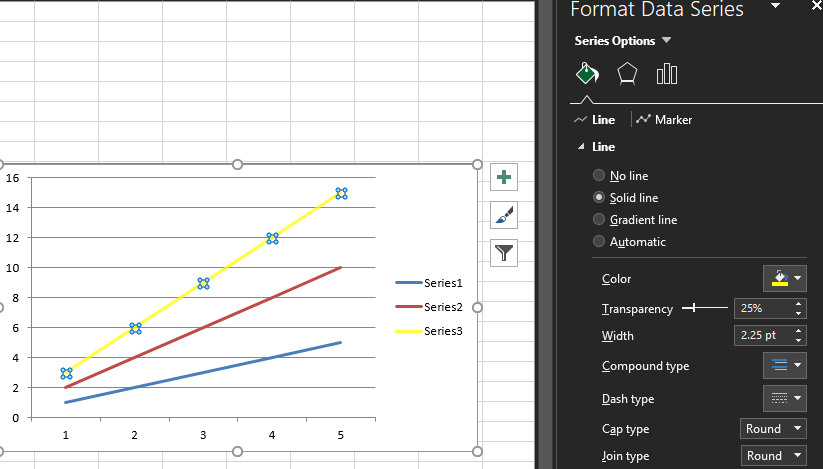
Task: Click the yellow series marker at value 9
Action: click(x=204, y=284)
